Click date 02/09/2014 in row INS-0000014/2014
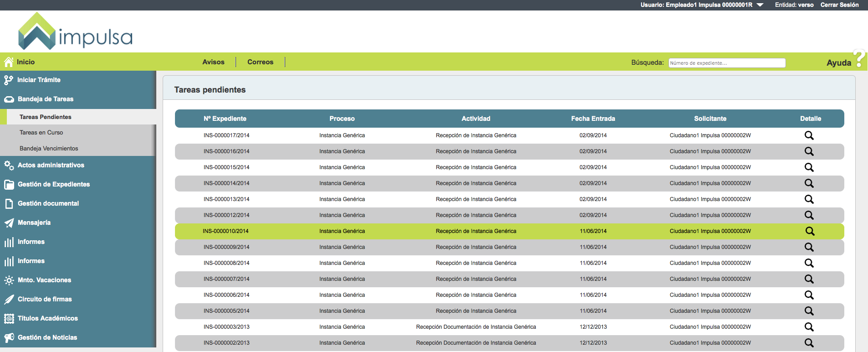 coord(593,183)
